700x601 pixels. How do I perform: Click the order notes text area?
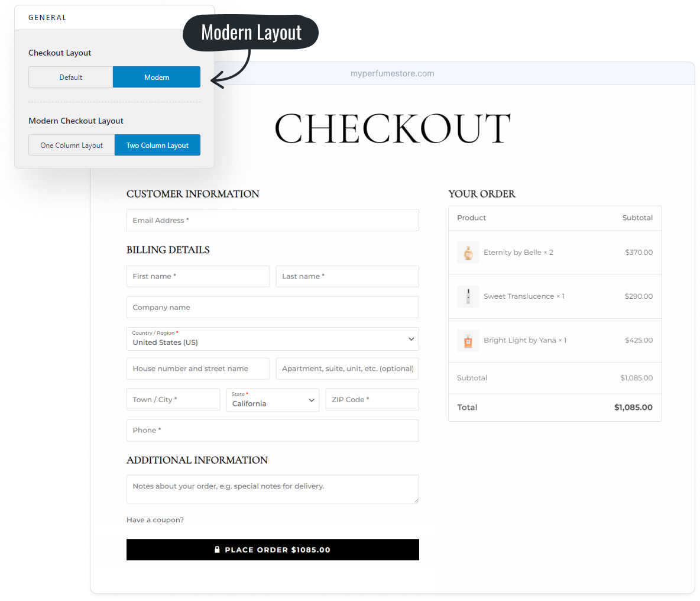coord(273,489)
